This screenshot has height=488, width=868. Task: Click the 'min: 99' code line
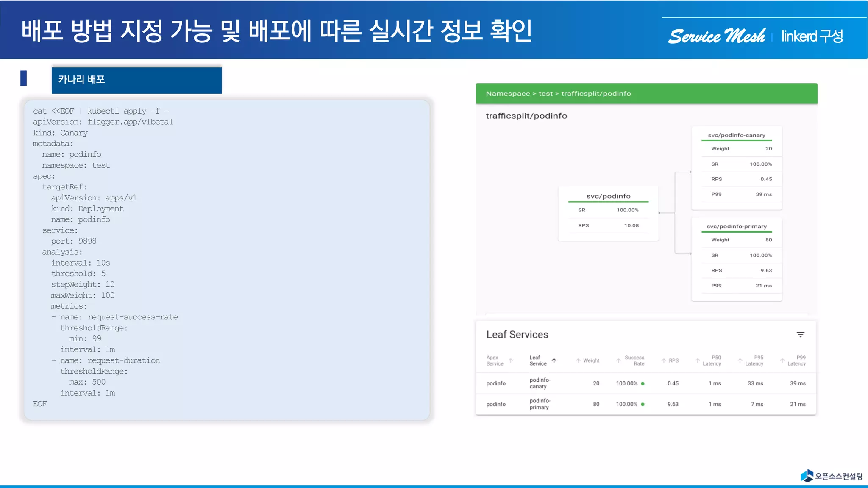(85, 339)
